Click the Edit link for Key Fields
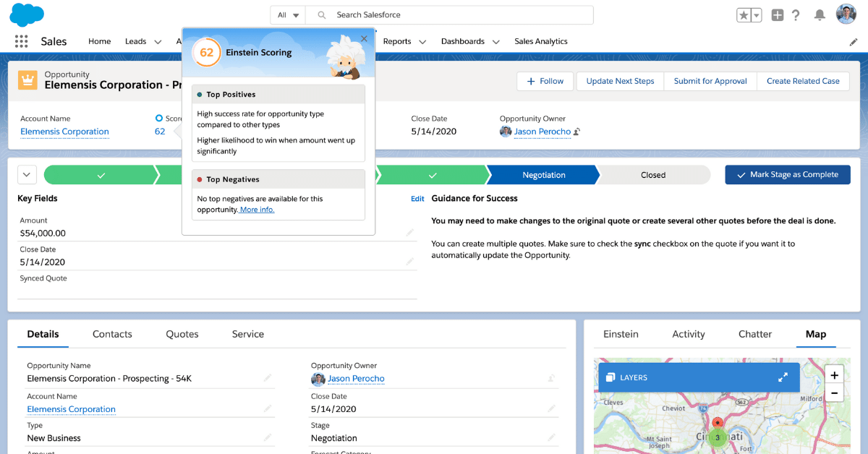This screenshot has width=868, height=454. click(417, 199)
